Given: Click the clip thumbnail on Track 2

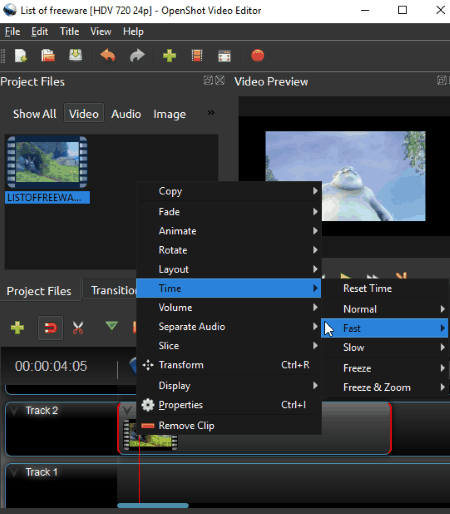Looking at the screenshot, I should click(150, 435).
